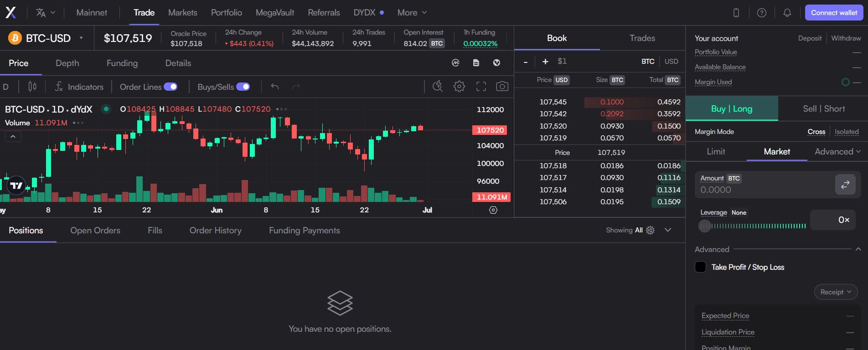Click the TradingView logo on chart
Image resolution: width=868 pixels, height=350 pixels.
point(16,185)
